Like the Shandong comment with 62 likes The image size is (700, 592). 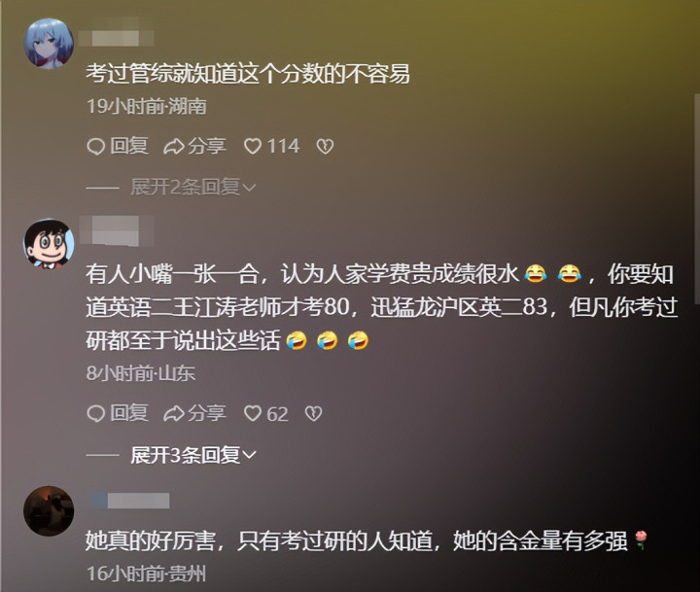point(252,413)
